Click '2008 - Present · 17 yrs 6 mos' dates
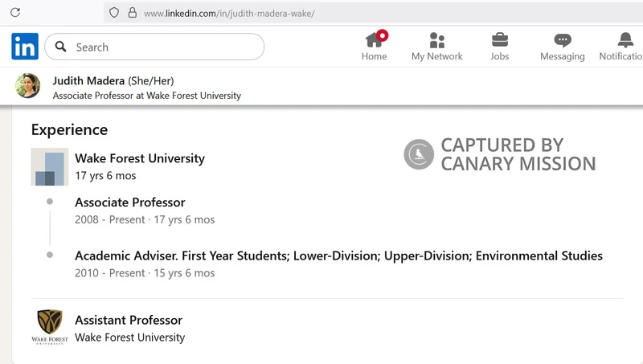The height and width of the screenshot is (364, 643). [145, 219]
